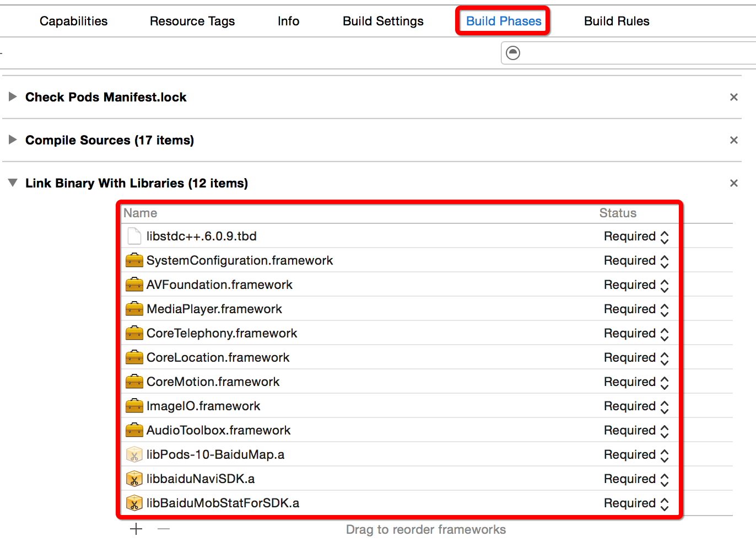Click the CoreLocation.framework toolbox icon
Viewport: 756px width, 547px height.
pos(134,357)
